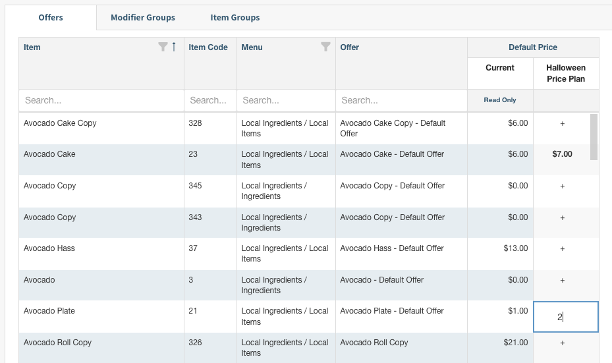The image size is (612, 363).
Task: Add Halloween price for Avocado Cake Copy
Action: 562,123
